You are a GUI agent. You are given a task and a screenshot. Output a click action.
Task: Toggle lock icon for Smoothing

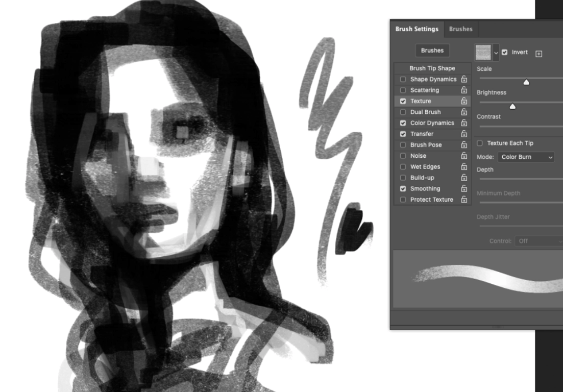pyautogui.click(x=464, y=188)
